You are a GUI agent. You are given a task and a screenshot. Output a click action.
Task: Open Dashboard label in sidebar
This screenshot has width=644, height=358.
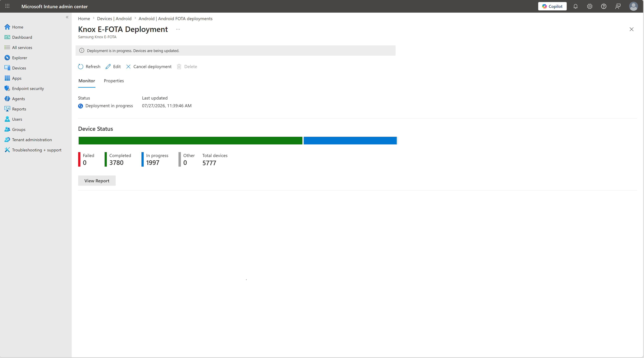[x=22, y=37]
